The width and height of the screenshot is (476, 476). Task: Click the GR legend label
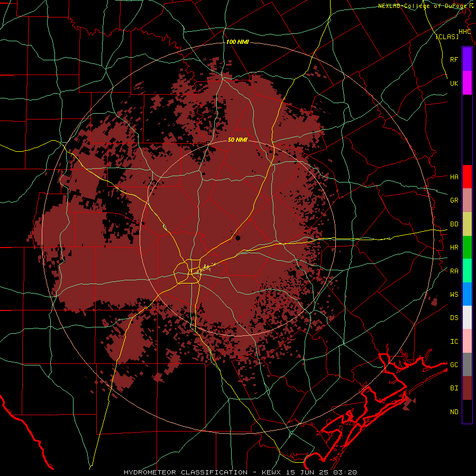[x=454, y=200]
